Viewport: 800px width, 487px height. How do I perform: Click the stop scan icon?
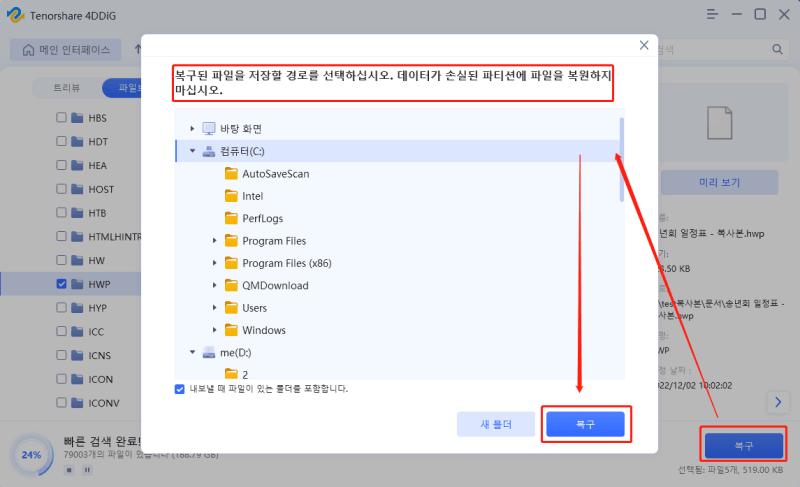pyautogui.click(x=69, y=470)
